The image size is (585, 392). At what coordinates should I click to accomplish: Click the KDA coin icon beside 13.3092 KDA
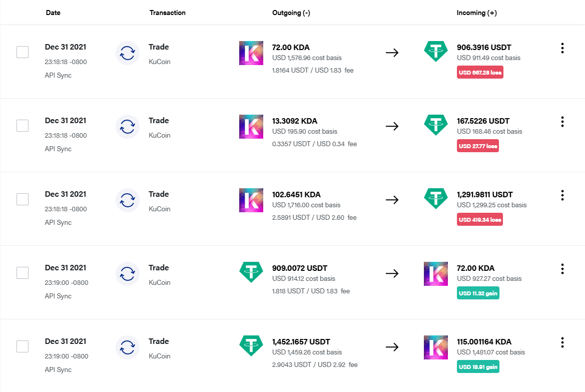pyautogui.click(x=251, y=127)
